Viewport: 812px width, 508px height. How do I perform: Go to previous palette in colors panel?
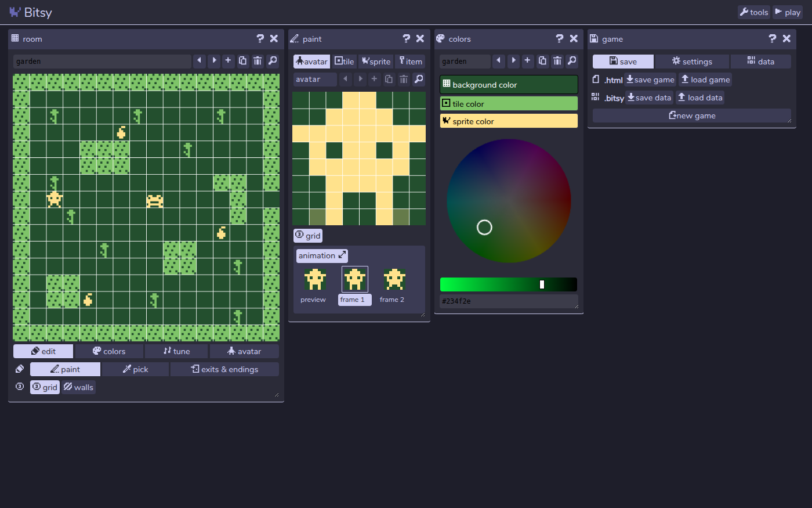(499, 61)
